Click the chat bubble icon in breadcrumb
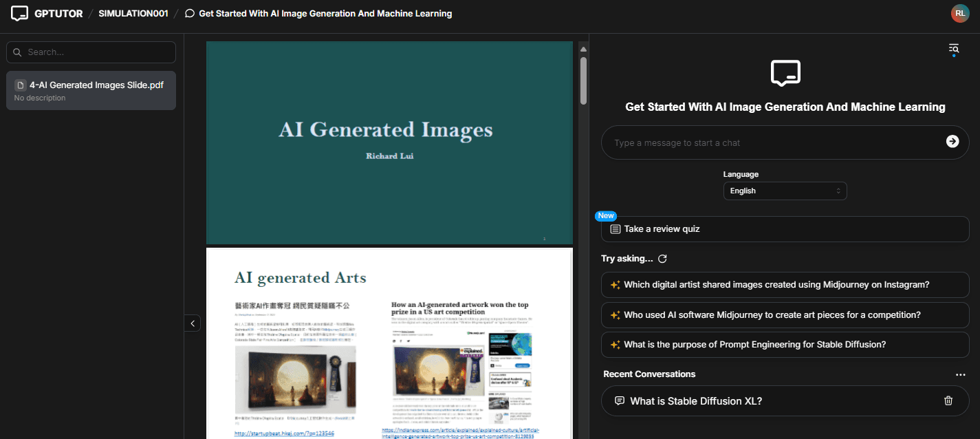 (x=190, y=14)
